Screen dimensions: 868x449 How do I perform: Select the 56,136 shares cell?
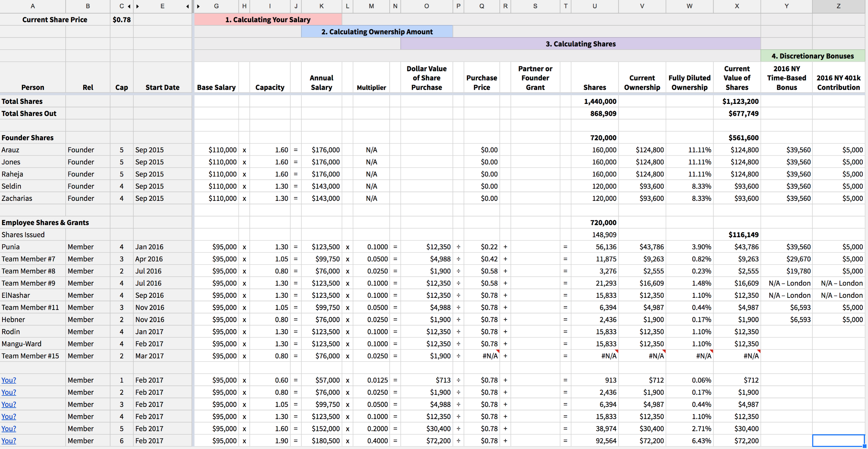[x=595, y=247]
